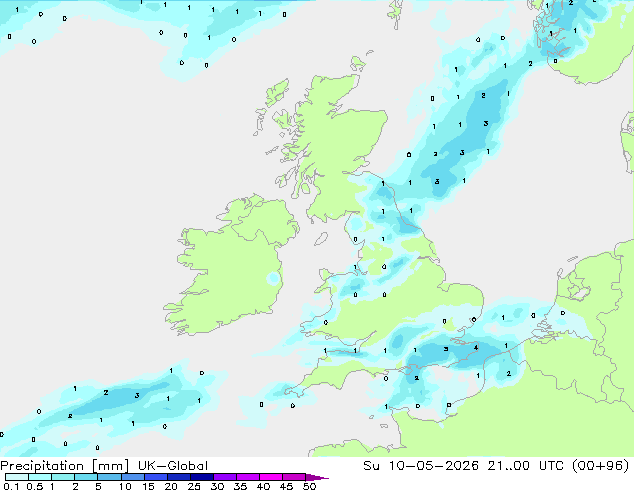
Task: Pick the magenta 40–45 mm legend box
Action: click(271, 477)
